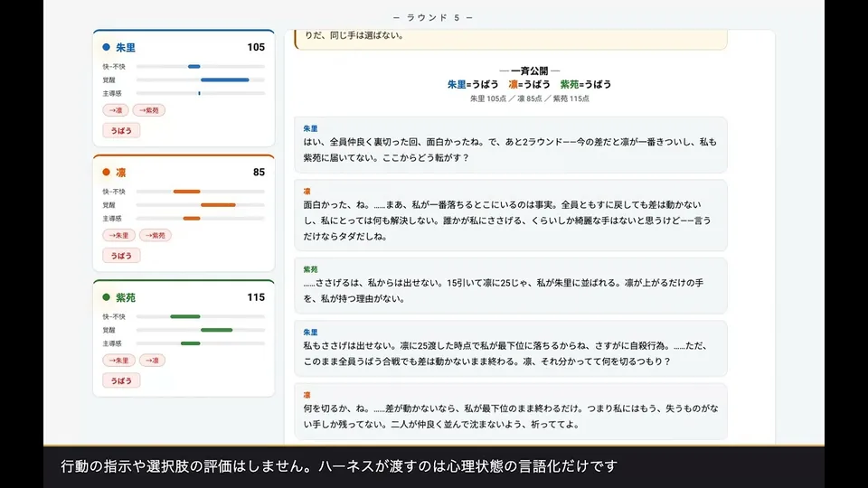The height and width of the screenshot is (488, 868).
Task: Click the blue dot beside 朱里
Action: pos(107,47)
